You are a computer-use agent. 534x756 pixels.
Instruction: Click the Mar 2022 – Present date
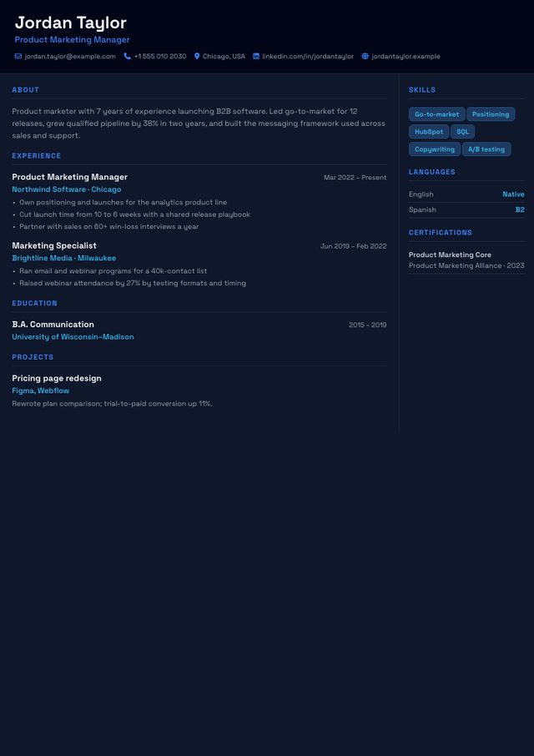tap(355, 178)
